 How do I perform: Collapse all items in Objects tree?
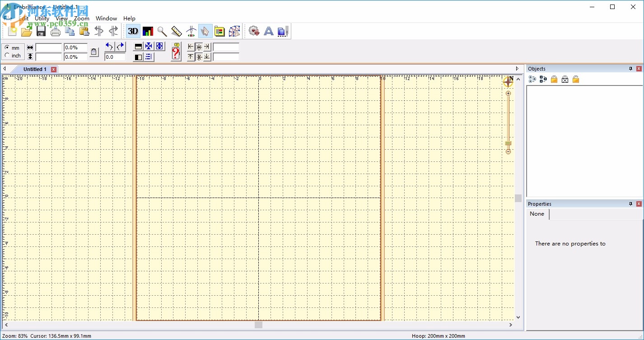coord(543,80)
